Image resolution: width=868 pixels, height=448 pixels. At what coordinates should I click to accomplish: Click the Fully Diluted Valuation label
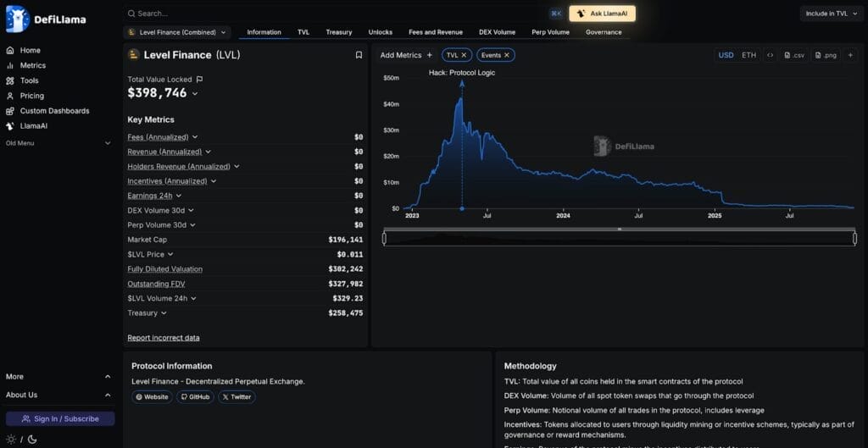click(165, 268)
